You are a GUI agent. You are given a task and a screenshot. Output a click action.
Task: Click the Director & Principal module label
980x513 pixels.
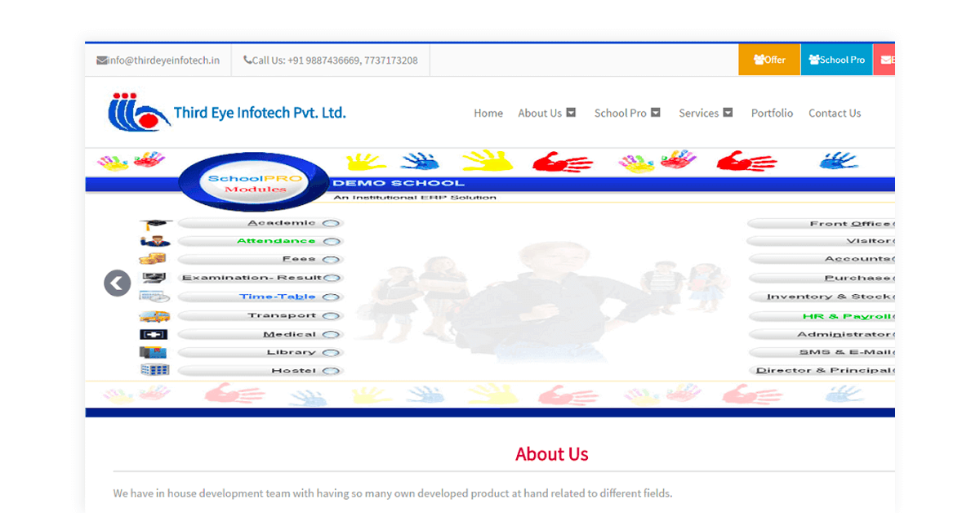pos(824,370)
